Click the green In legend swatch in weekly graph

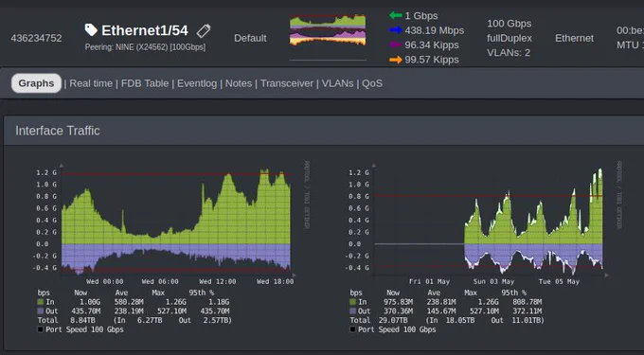click(352, 302)
